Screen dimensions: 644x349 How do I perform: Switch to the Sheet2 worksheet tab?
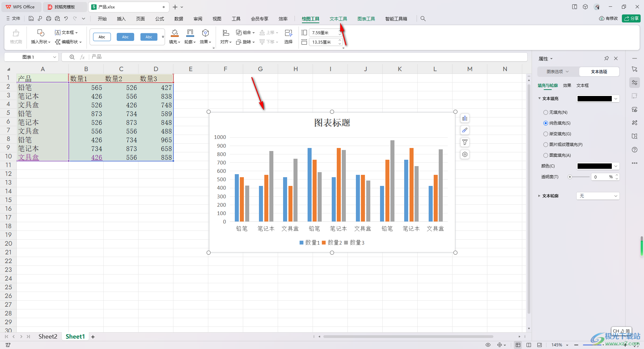pos(48,337)
